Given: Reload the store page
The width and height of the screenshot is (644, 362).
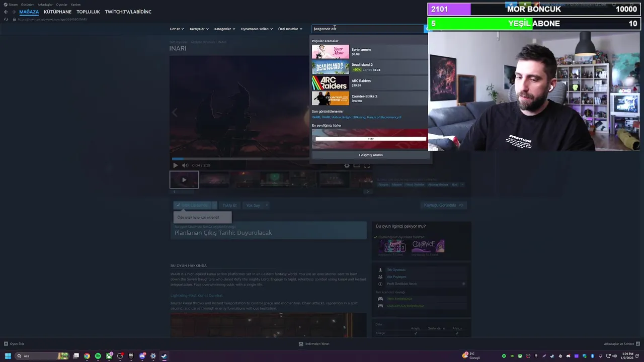Looking at the screenshot, I should click(x=6, y=19).
